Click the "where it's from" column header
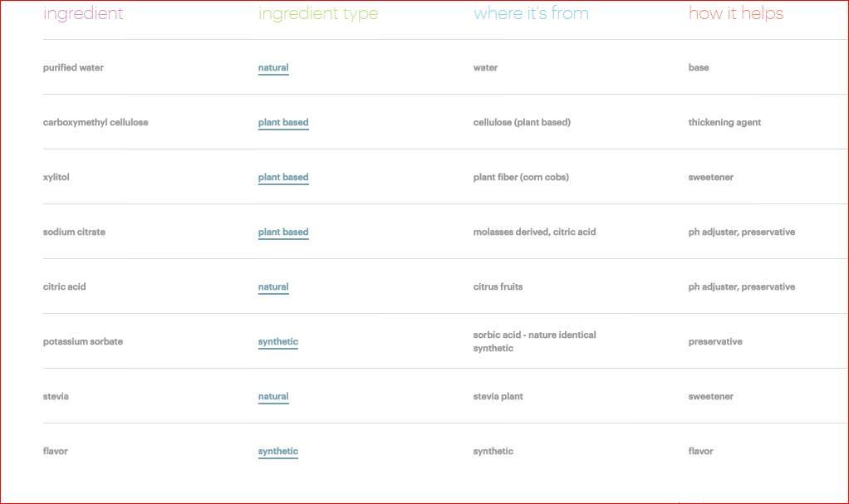Viewport: 849px width, 504px height. tap(531, 13)
